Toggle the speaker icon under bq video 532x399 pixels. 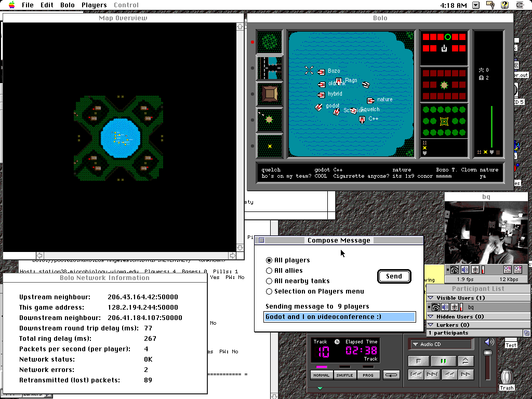click(464, 270)
